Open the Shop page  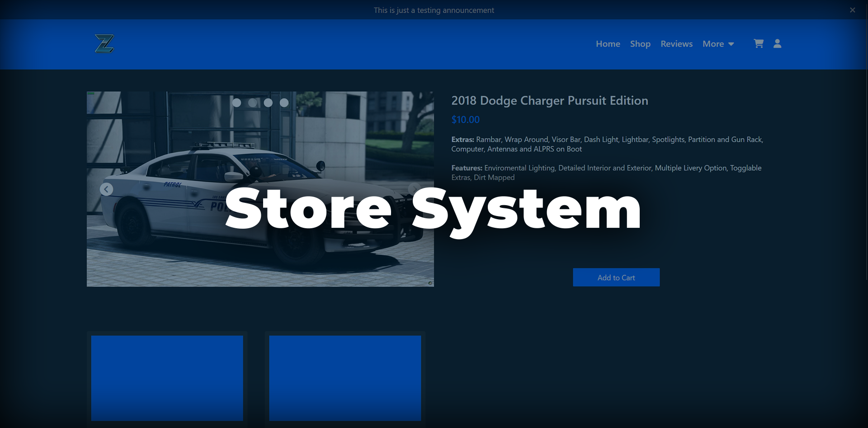pos(640,44)
